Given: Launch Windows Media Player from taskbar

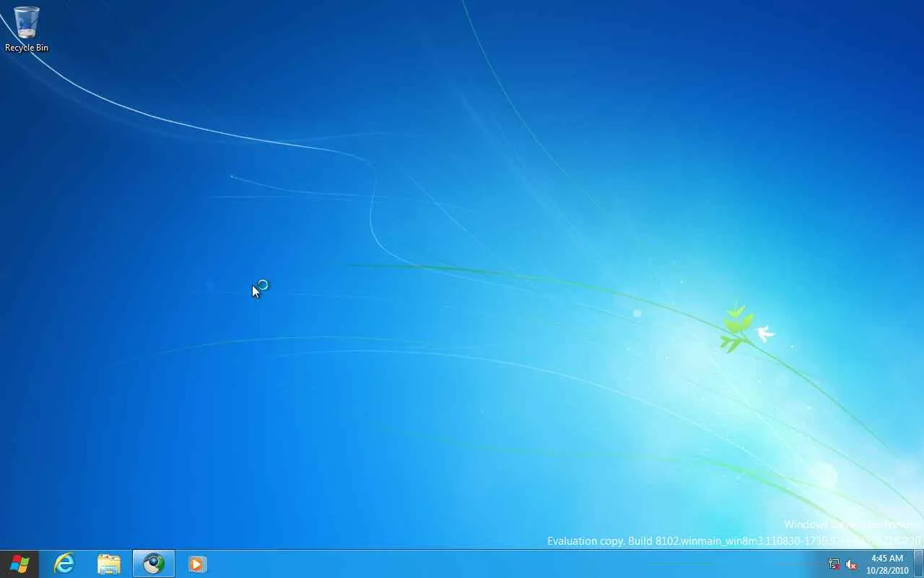Looking at the screenshot, I should click(197, 564).
